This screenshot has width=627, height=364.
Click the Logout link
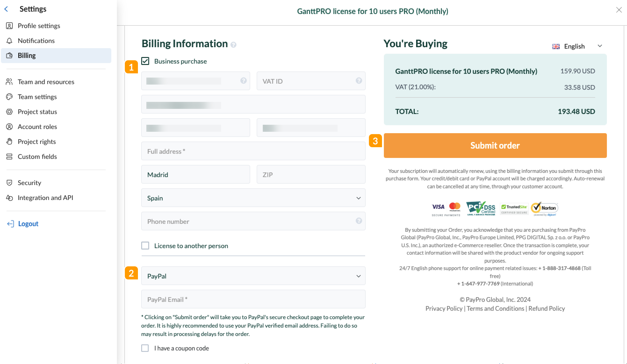pos(28,224)
